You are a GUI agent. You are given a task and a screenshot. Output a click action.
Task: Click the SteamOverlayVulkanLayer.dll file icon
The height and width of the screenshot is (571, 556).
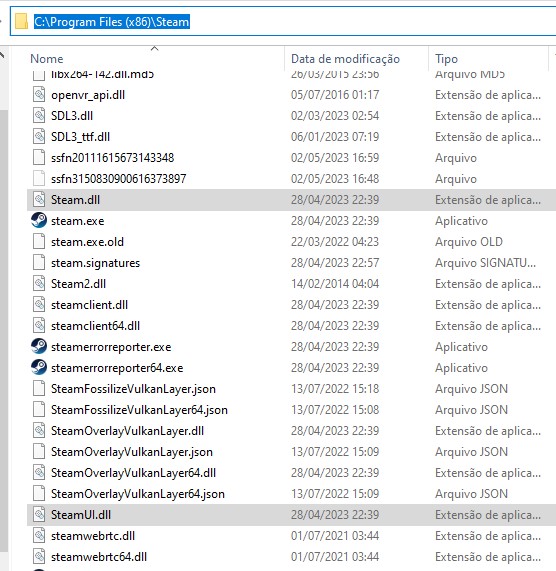39,431
